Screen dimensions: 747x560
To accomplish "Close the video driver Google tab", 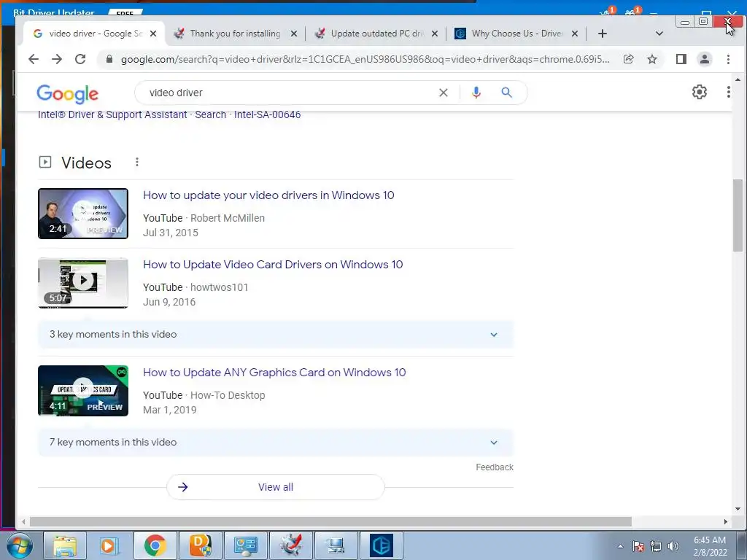I will [x=153, y=34].
